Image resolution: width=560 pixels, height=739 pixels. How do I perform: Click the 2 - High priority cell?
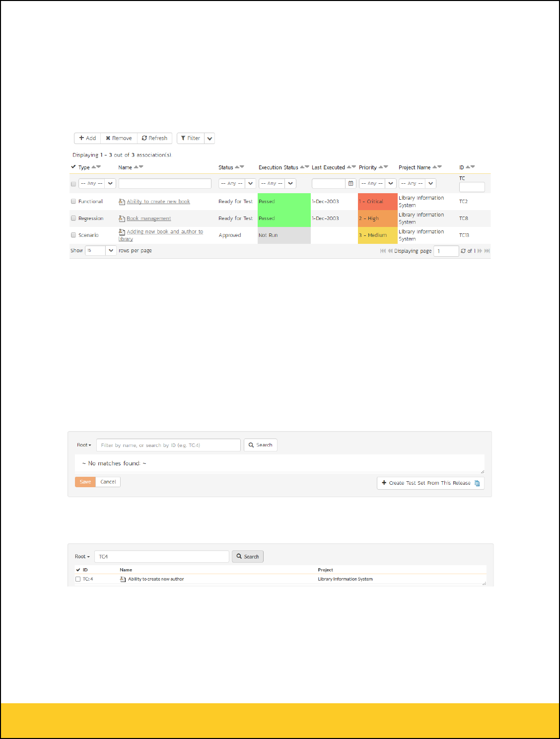(x=378, y=219)
